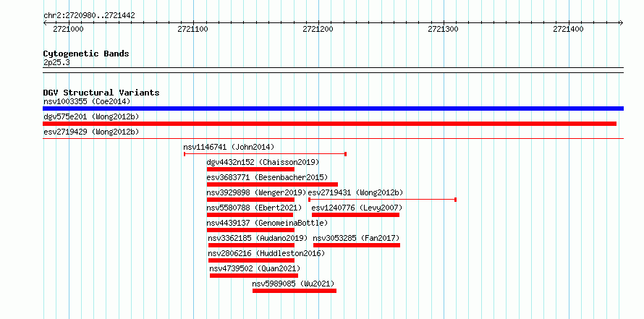Click ruler position 2721000
The width and height of the screenshot is (644, 319).
pos(68,29)
